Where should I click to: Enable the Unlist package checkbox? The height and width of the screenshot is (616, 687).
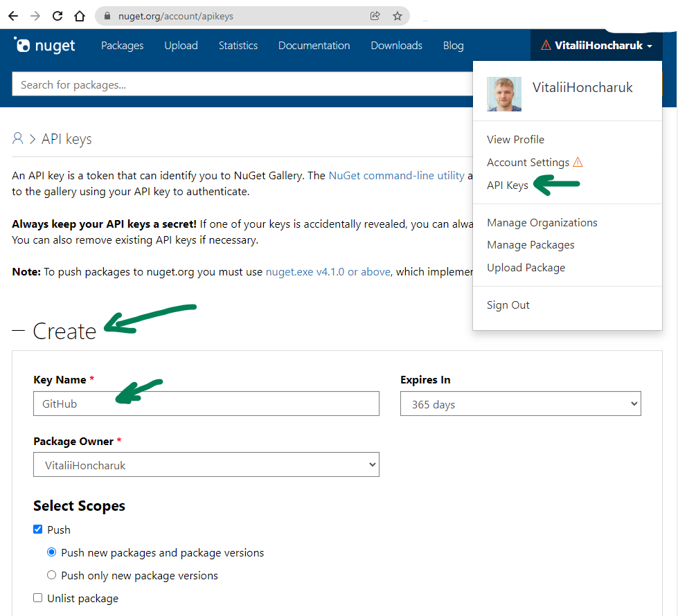pos(37,597)
